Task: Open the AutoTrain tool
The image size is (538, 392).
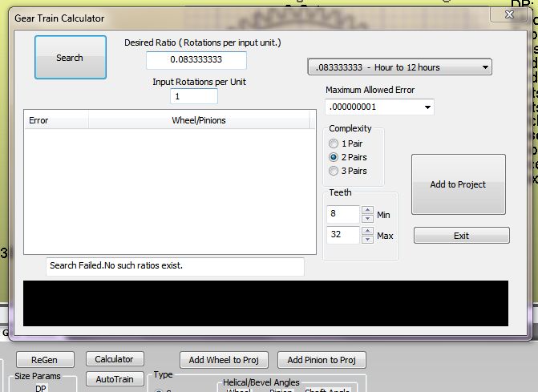Action: tap(114, 379)
